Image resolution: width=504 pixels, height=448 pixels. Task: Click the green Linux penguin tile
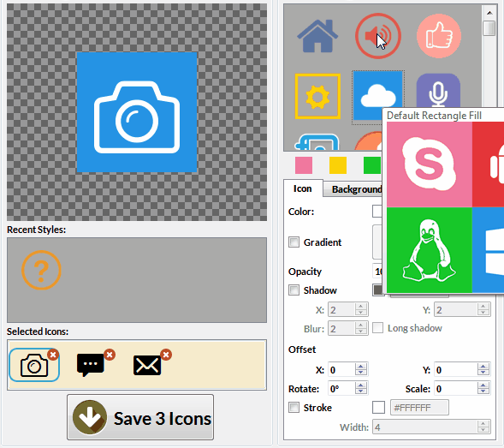pyautogui.click(x=429, y=250)
